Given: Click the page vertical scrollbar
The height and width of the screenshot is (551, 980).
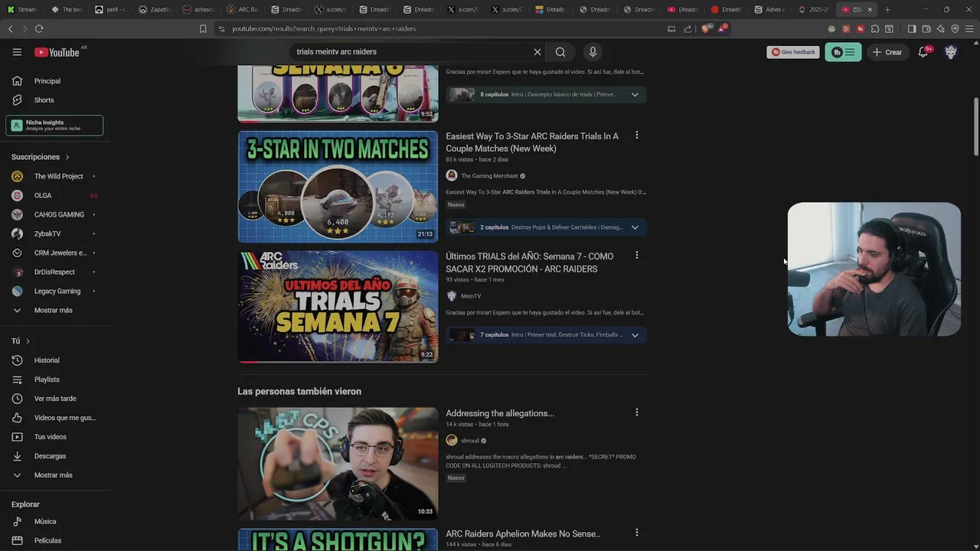Looking at the screenshot, I should pyautogui.click(x=975, y=126).
